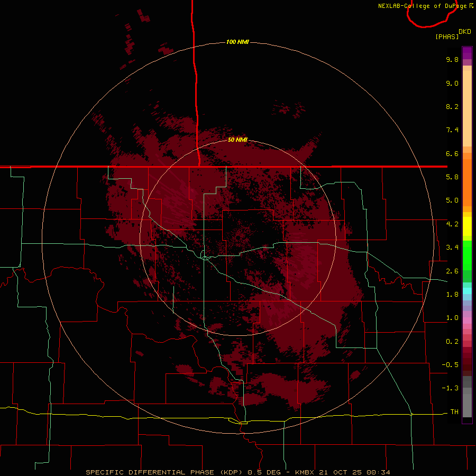The height and width of the screenshot is (476, 476).
Task: Click the 3.4 legend value
Action: point(452,248)
